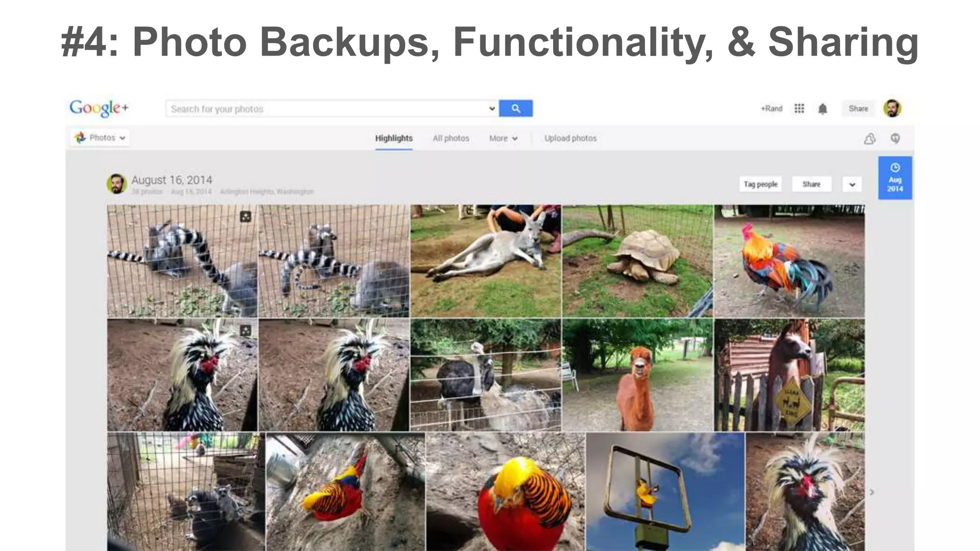Open the ostrich behind fence photo

point(486,375)
